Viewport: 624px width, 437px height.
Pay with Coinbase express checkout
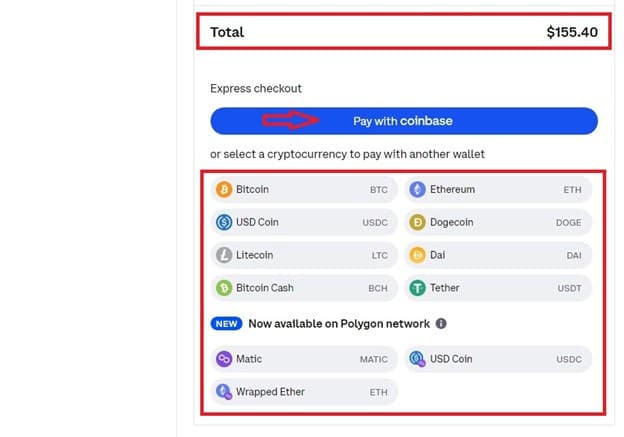(x=404, y=121)
